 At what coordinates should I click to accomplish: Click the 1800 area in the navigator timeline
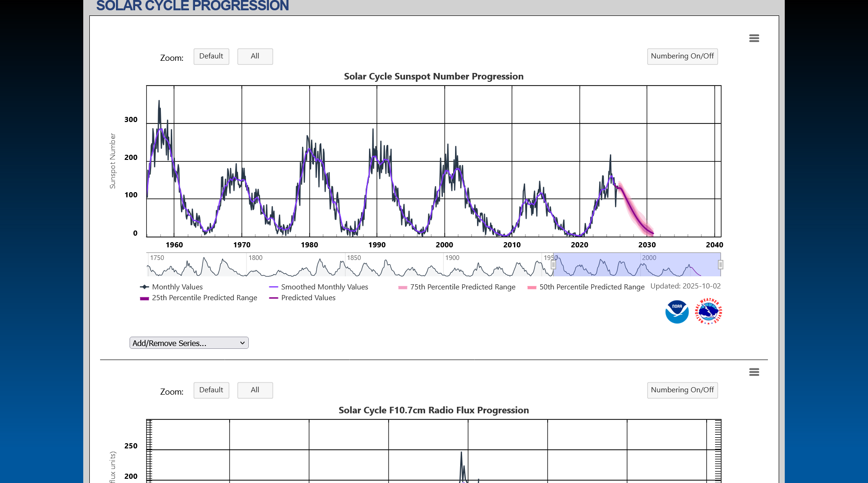click(255, 266)
